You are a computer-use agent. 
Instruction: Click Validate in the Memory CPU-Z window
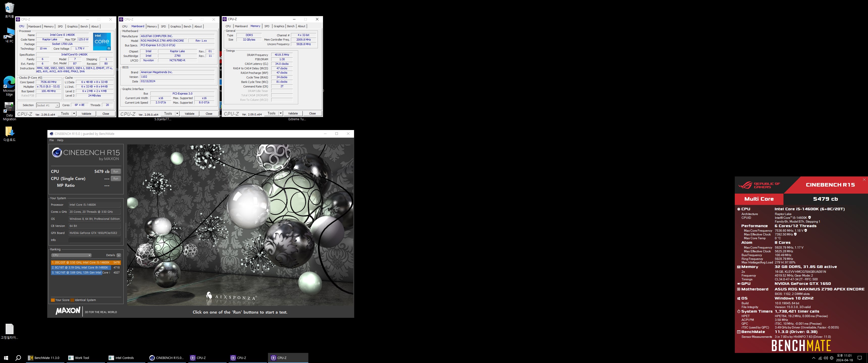(x=293, y=113)
